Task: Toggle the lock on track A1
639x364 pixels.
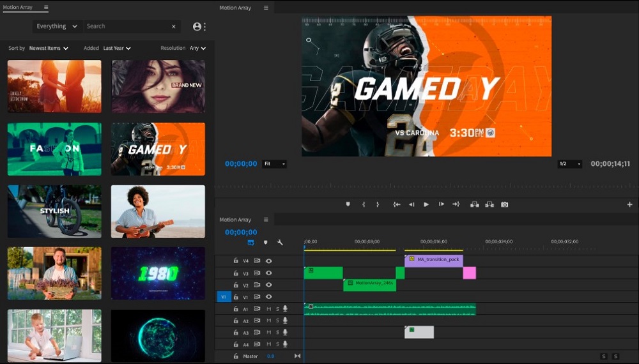Action: 236,308
